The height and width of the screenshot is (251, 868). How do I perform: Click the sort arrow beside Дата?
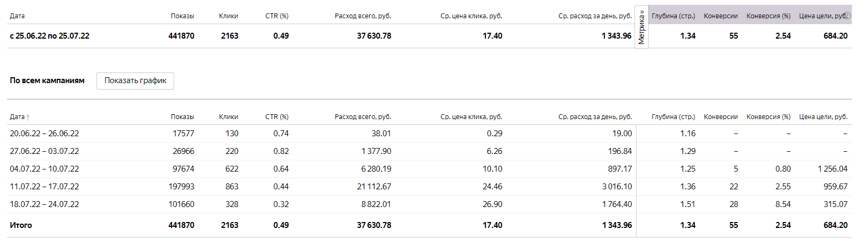click(28, 117)
